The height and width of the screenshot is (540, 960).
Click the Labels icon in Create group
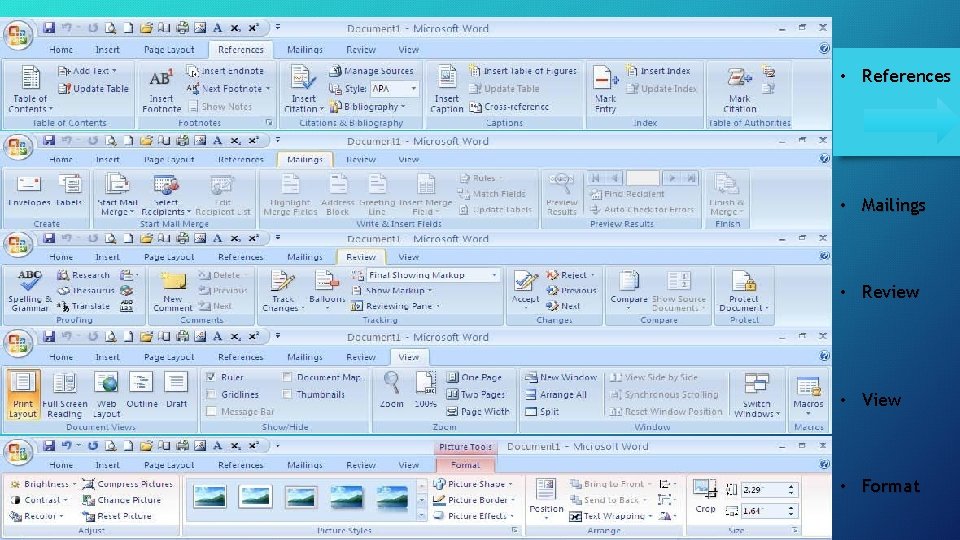coord(69,184)
